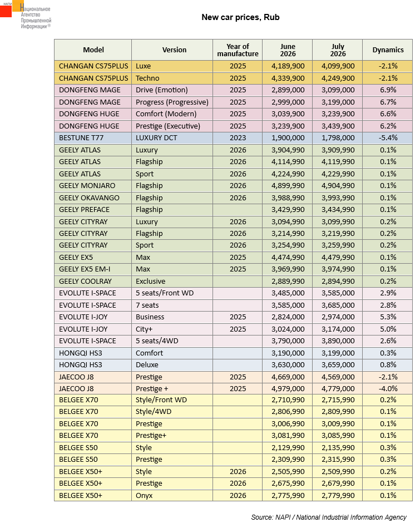
Task: Click the BESTUNE T77 model cell
Action: [x=93, y=138]
